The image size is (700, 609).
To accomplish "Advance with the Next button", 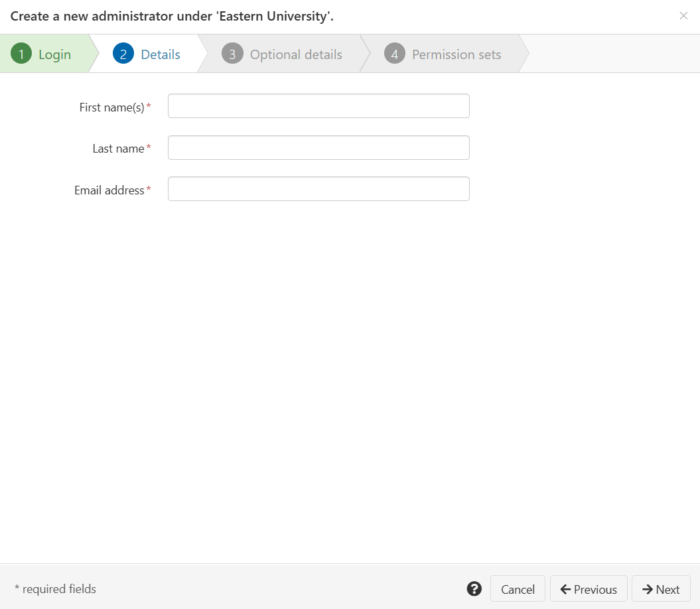I will click(x=661, y=588).
